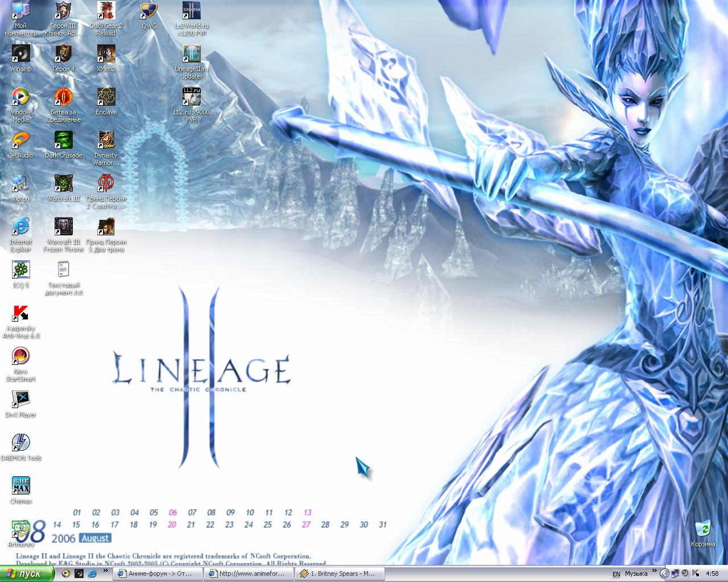Switch to Britney Spears Winamp taskbar item
This screenshot has height=582, width=728.
pyautogui.click(x=340, y=573)
